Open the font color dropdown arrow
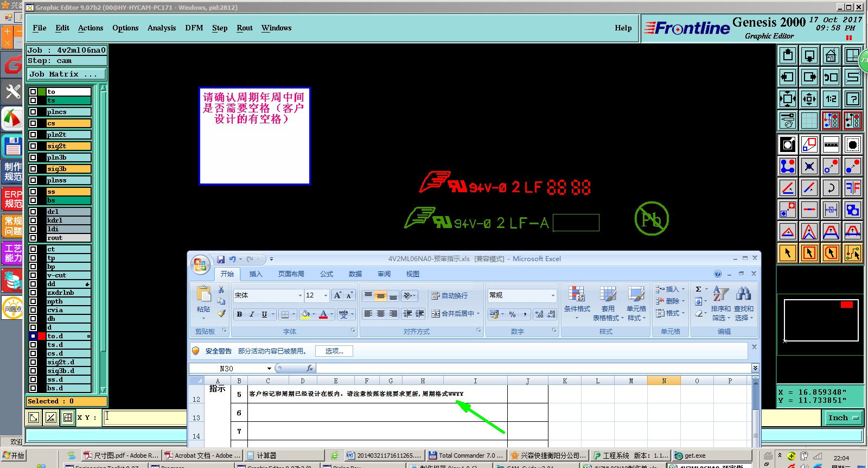 point(331,314)
